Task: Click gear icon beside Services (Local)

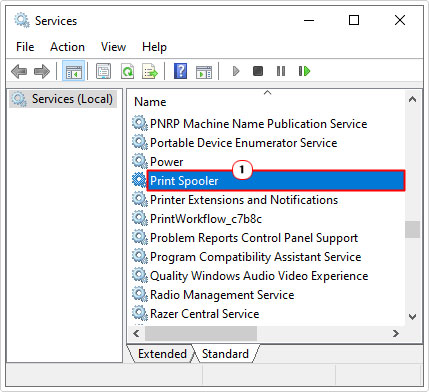Action: tap(19, 99)
